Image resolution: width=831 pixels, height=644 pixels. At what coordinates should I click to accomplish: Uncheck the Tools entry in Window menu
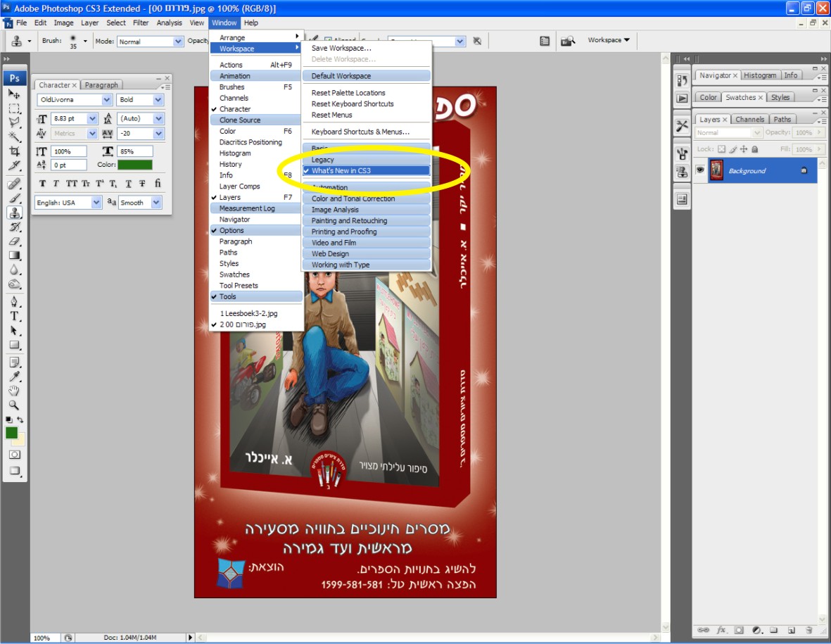(256, 297)
